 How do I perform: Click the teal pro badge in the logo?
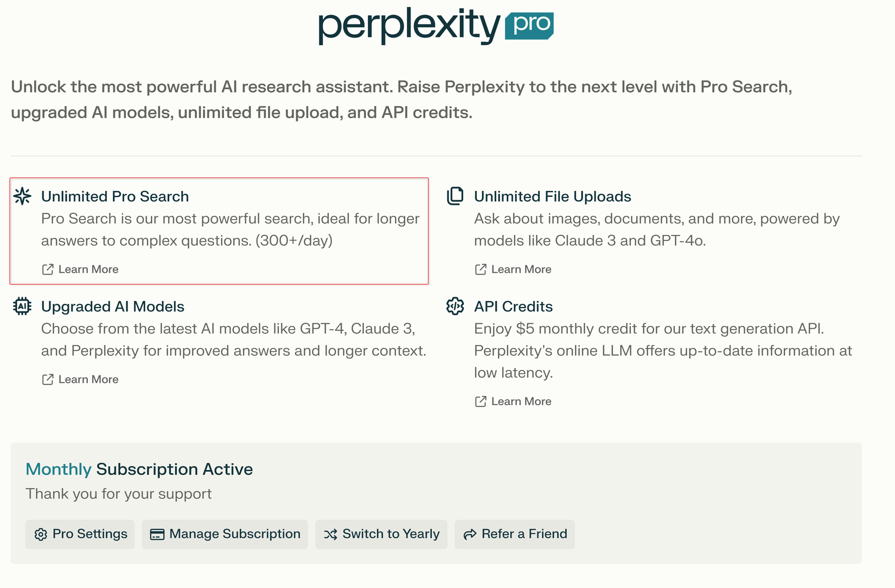point(529,26)
